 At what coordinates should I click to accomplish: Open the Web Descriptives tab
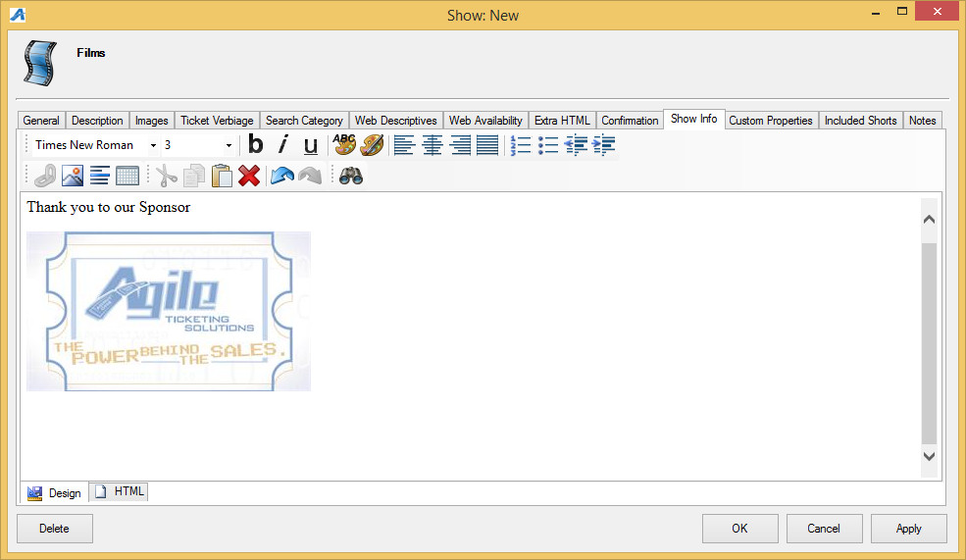coord(396,121)
